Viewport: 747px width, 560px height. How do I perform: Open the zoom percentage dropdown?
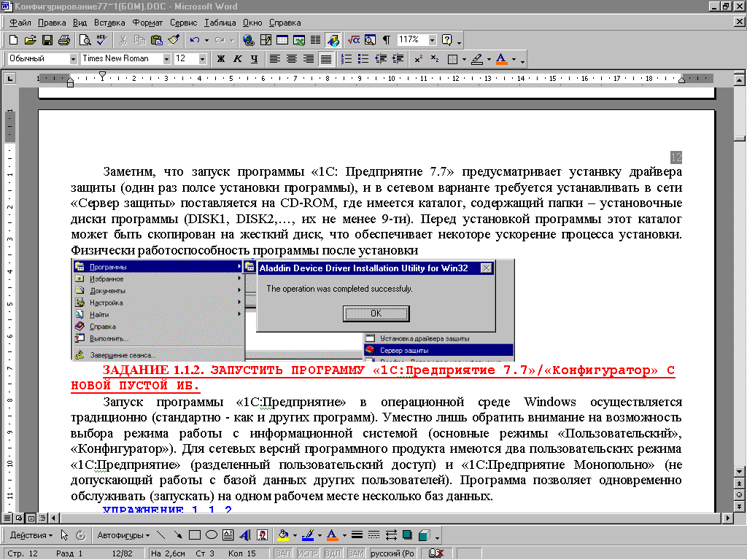pyautogui.click(x=432, y=40)
